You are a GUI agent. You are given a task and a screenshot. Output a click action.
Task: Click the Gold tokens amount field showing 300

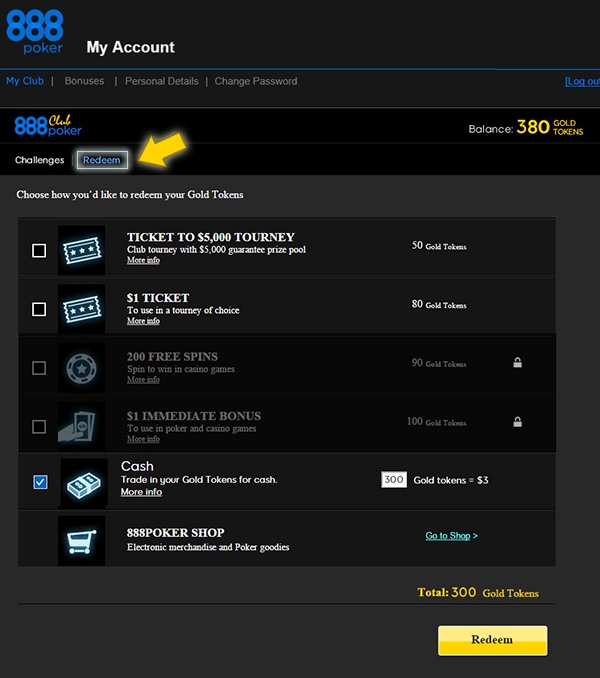tap(394, 480)
